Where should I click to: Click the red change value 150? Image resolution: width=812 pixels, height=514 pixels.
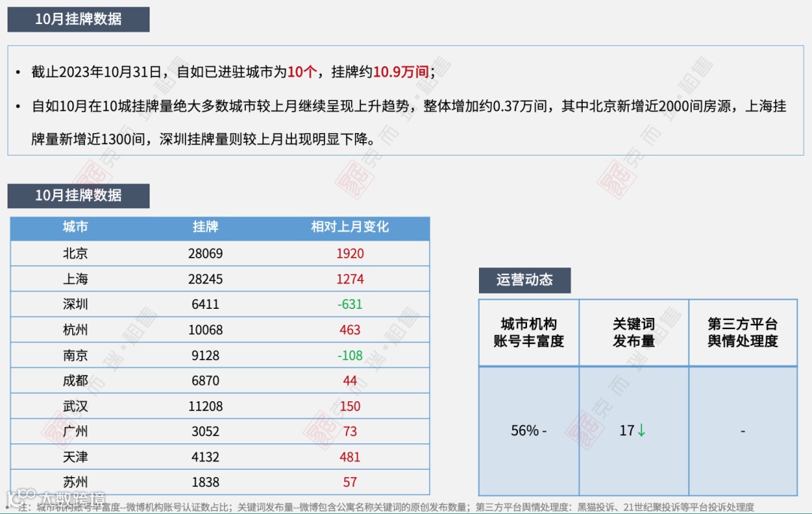click(350, 407)
